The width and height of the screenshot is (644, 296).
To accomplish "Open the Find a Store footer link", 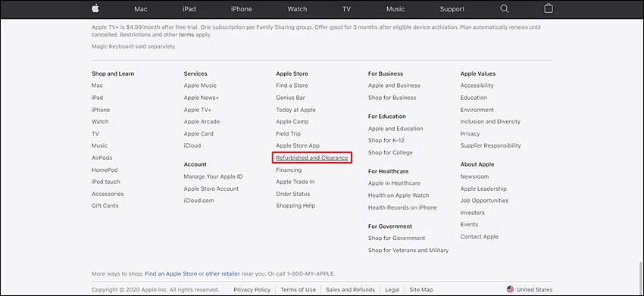I will click(x=292, y=86).
